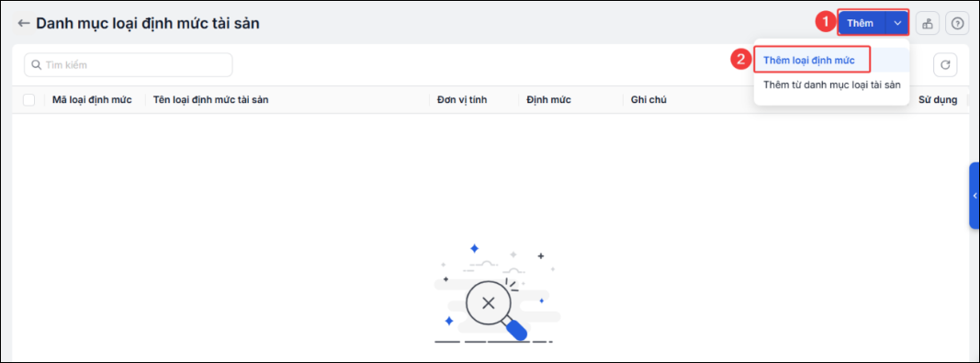Click the Ghi chú column header
980x363 pixels.
(x=648, y=99)
